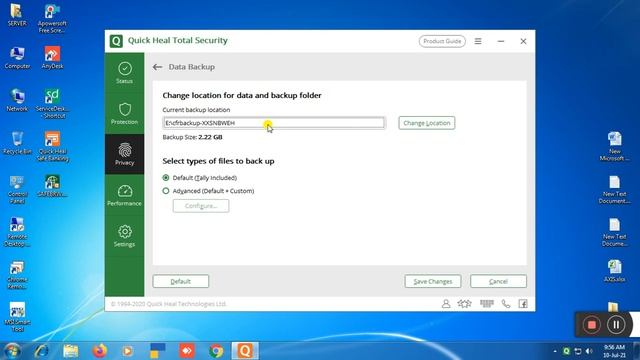Open the clock showing 9:56 AM

tap(615, 351)
